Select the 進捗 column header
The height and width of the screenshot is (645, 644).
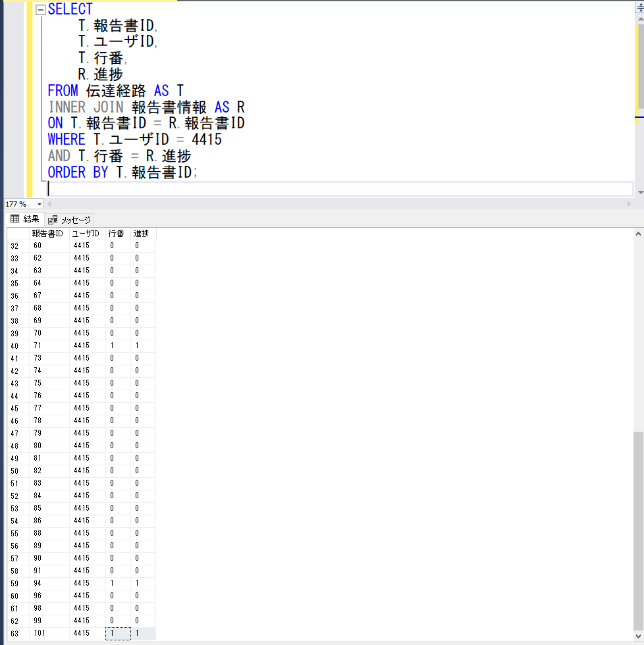coord(142,234)
